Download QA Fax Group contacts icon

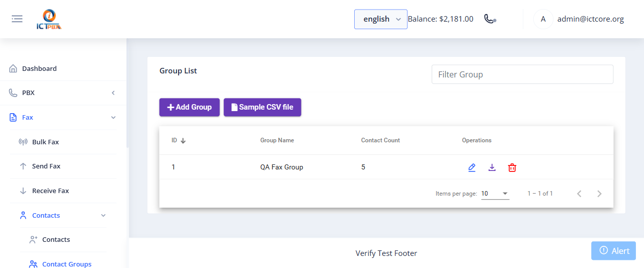[x=492, y=167]
